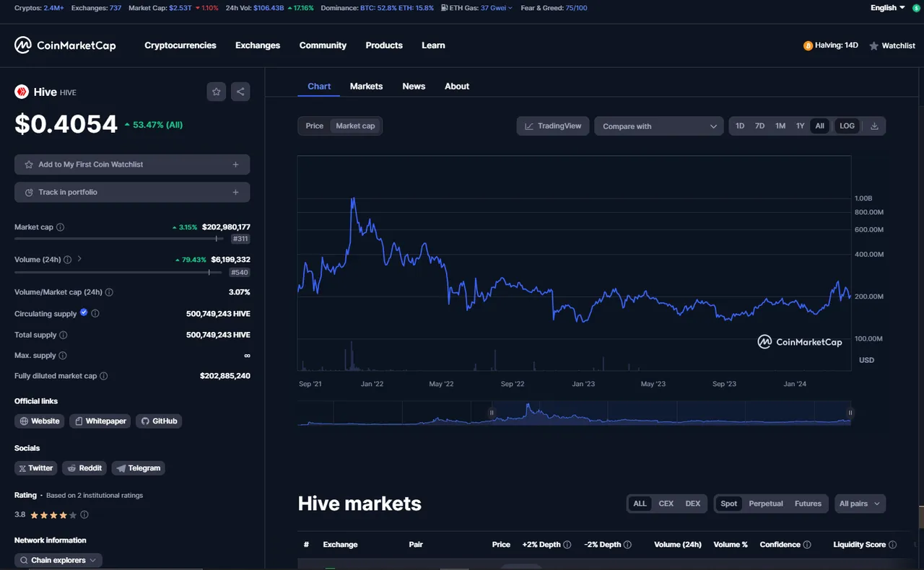Click info icon beside Volume (24h) label
The height and width of the screenshot is (570, 924).
(x=67, y=259)
